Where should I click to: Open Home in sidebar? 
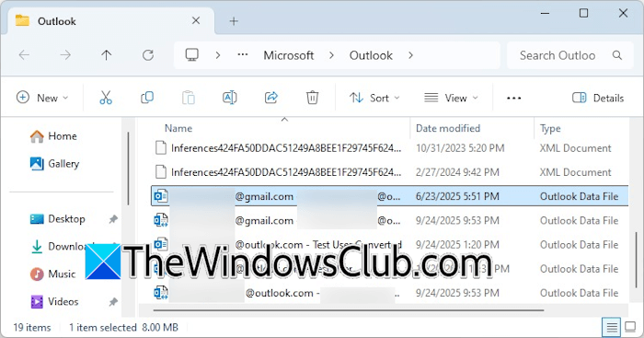pyautogui.click(x=53, y=136)
